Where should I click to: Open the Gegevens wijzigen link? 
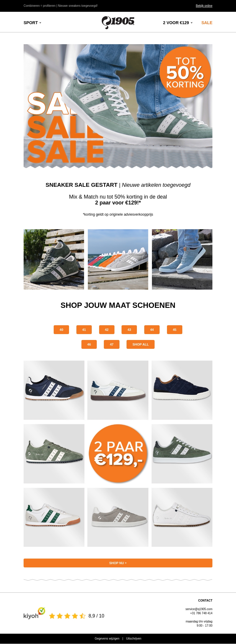pos(107,639)
